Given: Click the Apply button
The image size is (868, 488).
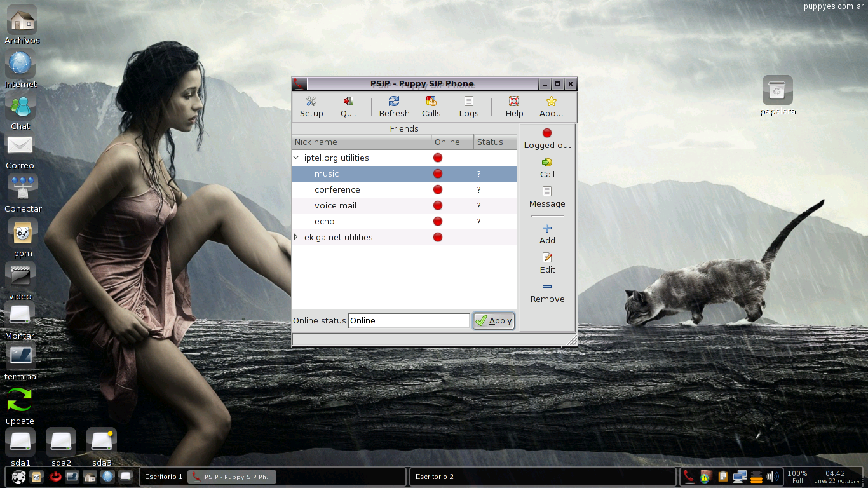Looking at the screenshot, I should click(494, 321).
